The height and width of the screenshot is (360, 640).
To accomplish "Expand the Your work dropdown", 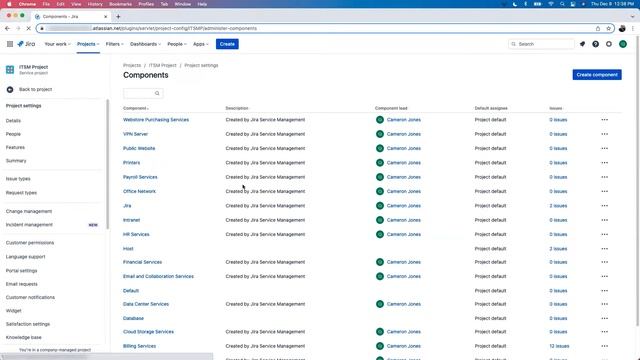I will pyautogui.click(x=57, y=44).
